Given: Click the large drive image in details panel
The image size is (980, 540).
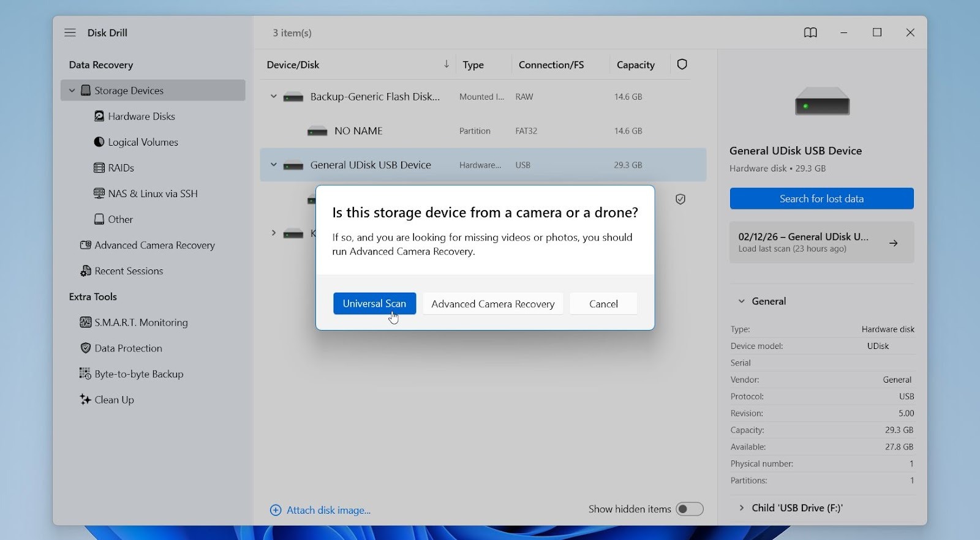Looking at the screenshot, I should pos(822,101).
